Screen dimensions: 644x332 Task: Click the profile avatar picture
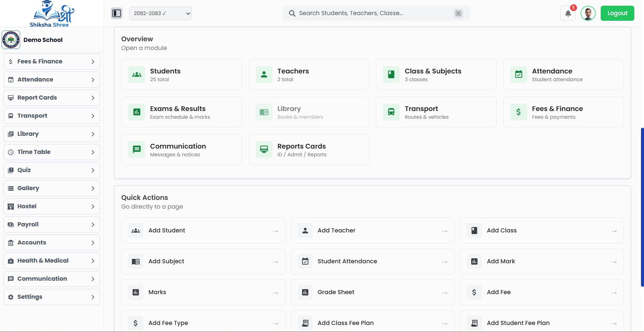click(x=588, y=13)
